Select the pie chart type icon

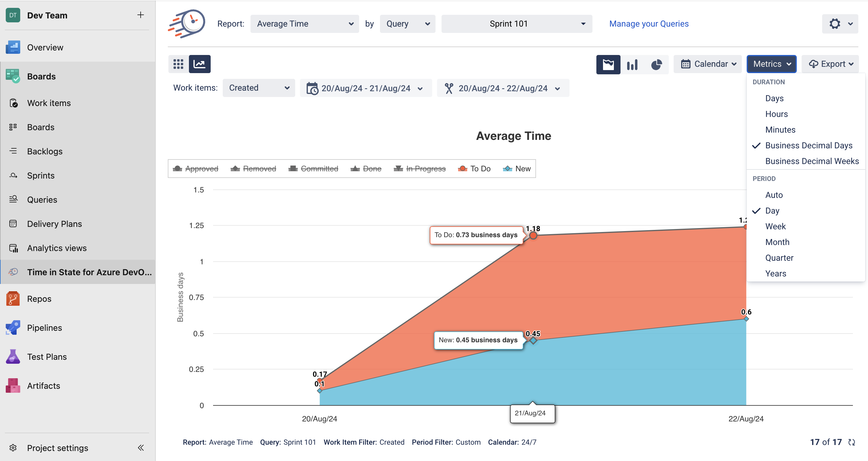pos(656,64)
